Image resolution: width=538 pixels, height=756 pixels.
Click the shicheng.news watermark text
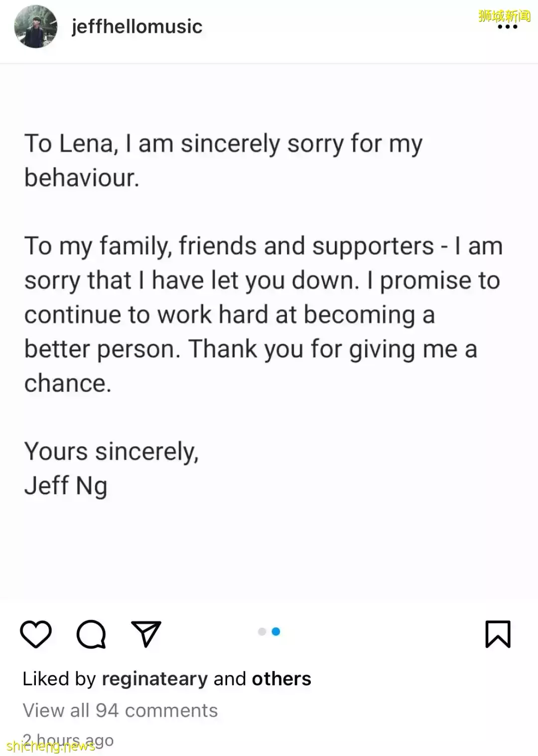50,747
